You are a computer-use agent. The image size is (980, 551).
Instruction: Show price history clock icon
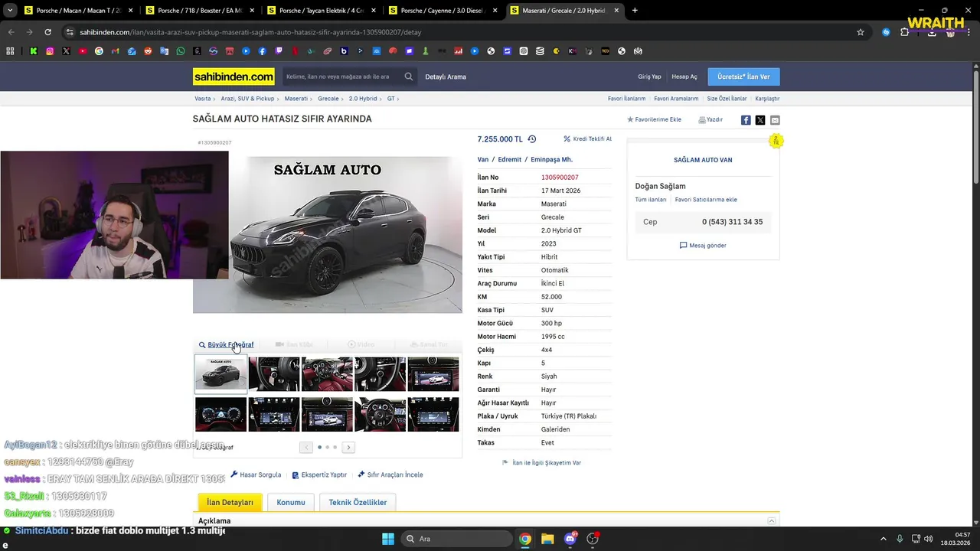(532, 139)
